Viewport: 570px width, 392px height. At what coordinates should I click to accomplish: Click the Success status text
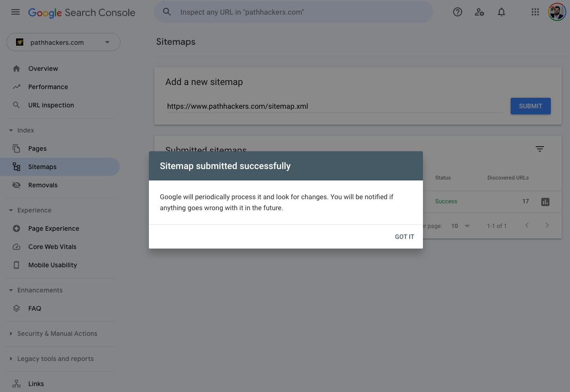(446, 201)
